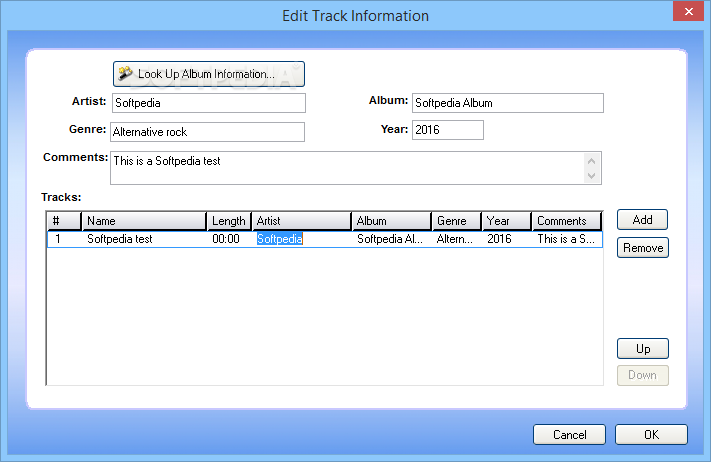
Task: Click the 2016 year cell in track row
Action: (x=499, y=239)
